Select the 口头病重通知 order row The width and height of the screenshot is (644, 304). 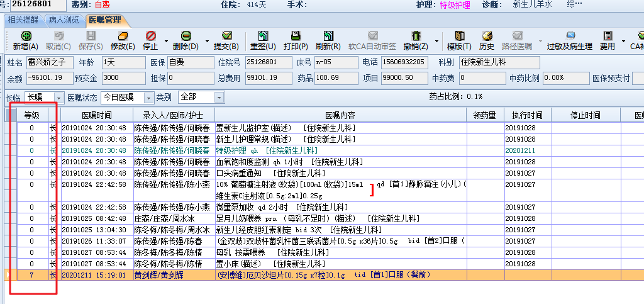point(325,173)
